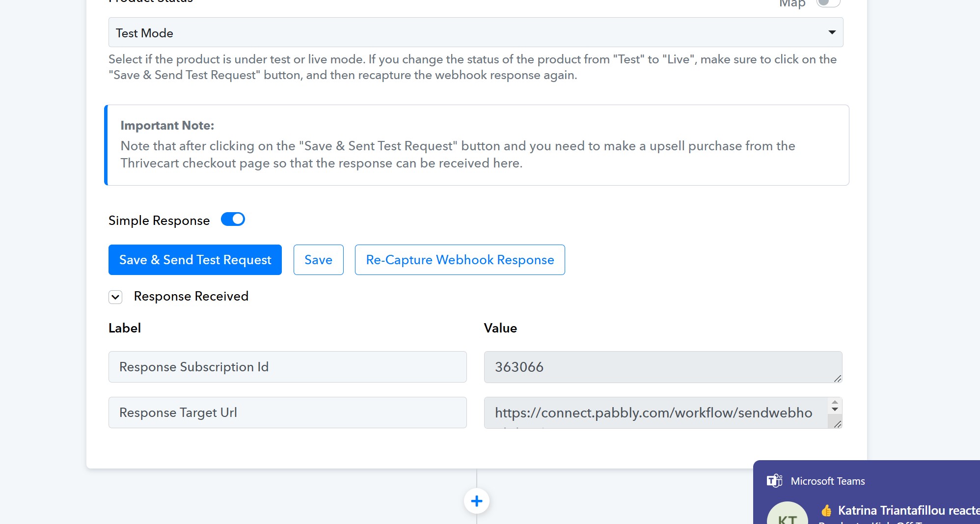Collapse the Response Received section
980x524 pixels.
click(x=115, y=297)
